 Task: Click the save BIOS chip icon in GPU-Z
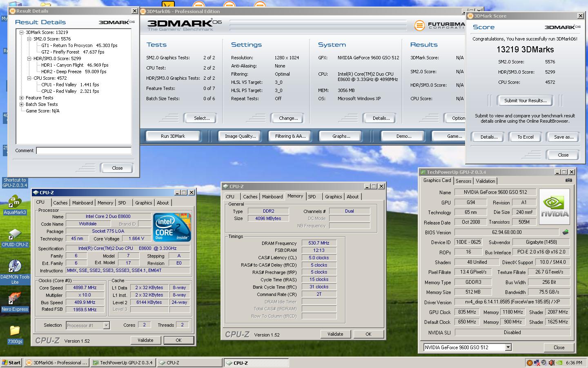tap(566, 232)
